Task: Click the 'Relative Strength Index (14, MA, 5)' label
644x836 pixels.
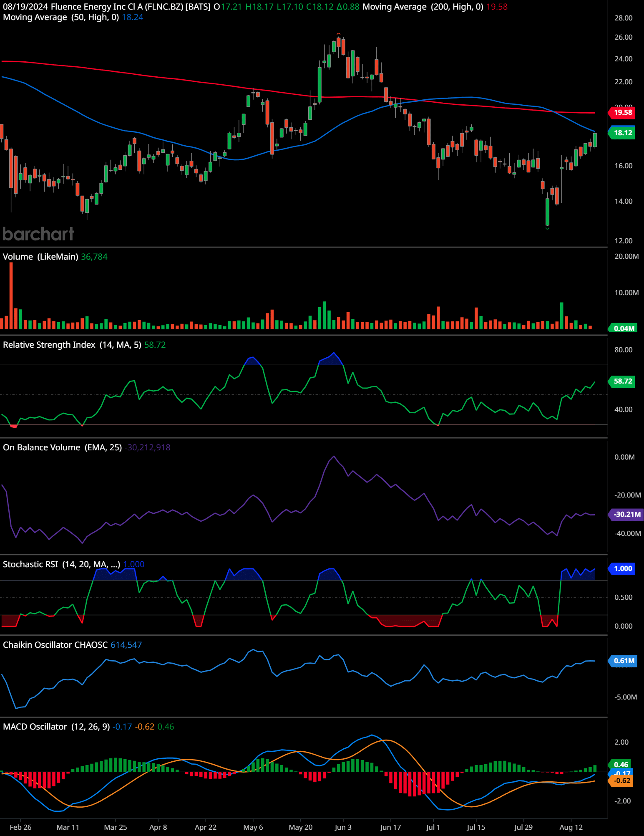Action: click(72, 345)
